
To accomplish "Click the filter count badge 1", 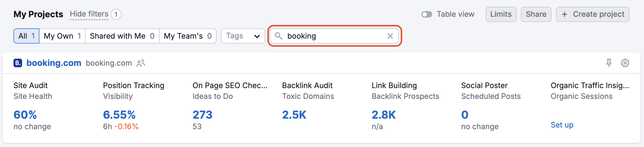I will [116, 14].
